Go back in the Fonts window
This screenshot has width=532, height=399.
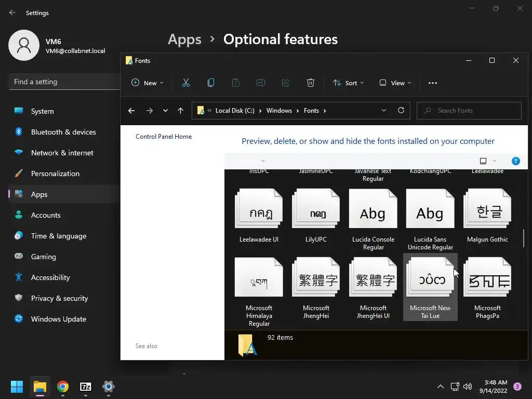point(131,111)
